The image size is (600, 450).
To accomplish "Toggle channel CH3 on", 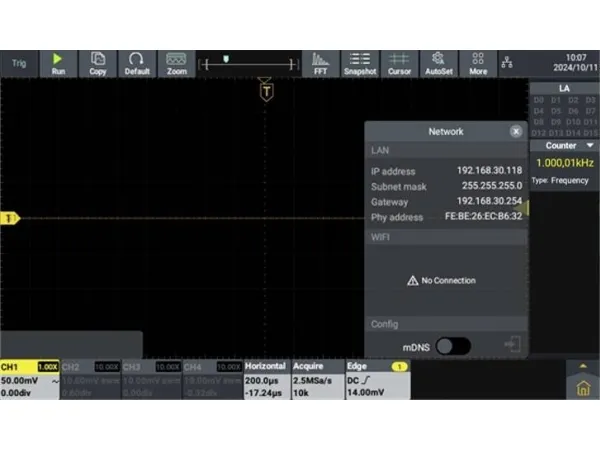I will coord(152,380).
